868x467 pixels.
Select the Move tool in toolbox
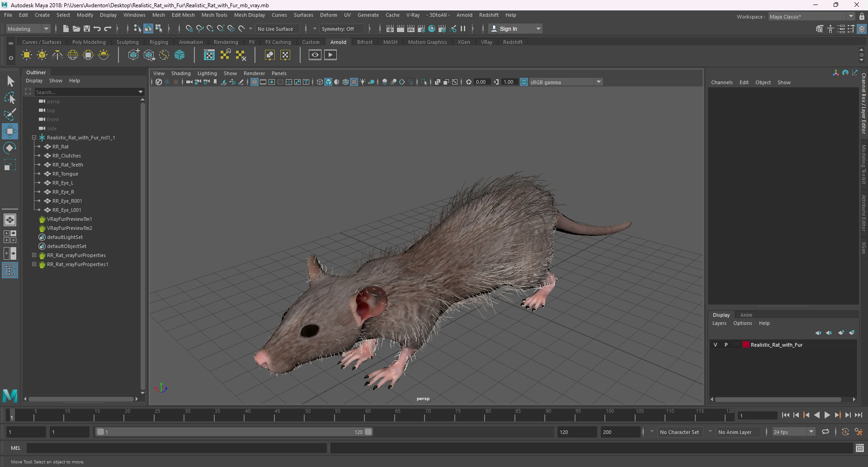tap(9, 131)
